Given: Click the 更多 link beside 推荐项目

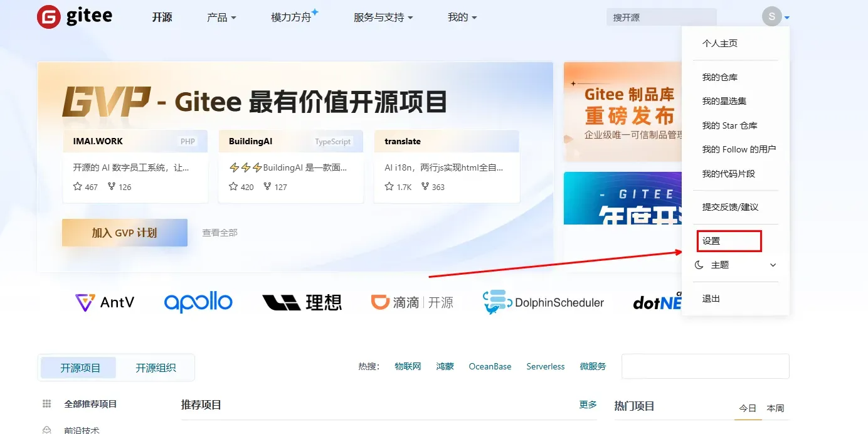Looking at the screenshot, I should (x=588, y=405).
